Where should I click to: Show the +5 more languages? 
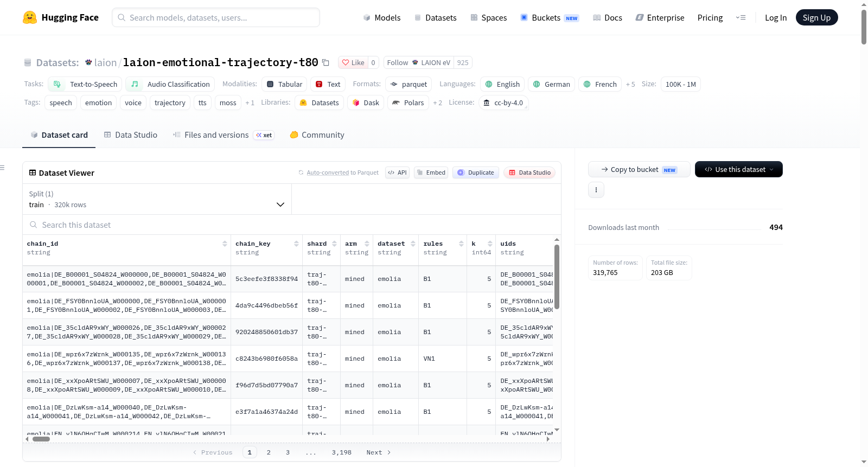(630, 84)
